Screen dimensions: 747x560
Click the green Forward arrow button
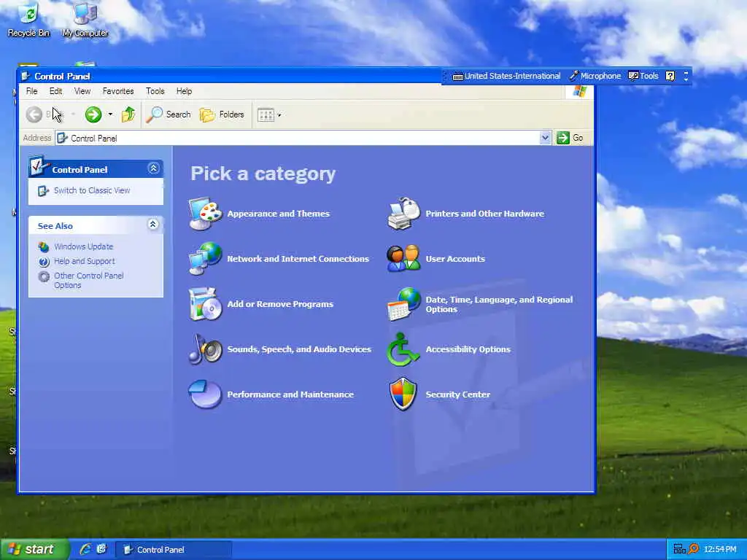93,114
